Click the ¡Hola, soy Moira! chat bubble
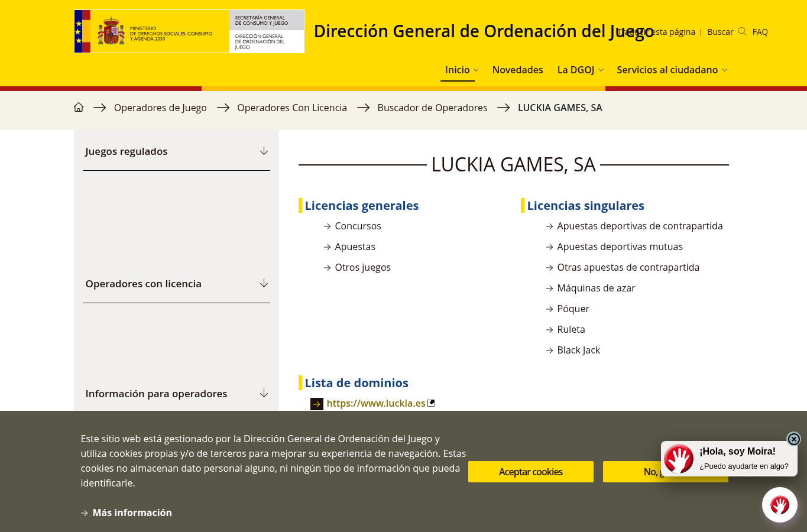This screenshot has height=532, width=807. [x=729, y=459]
